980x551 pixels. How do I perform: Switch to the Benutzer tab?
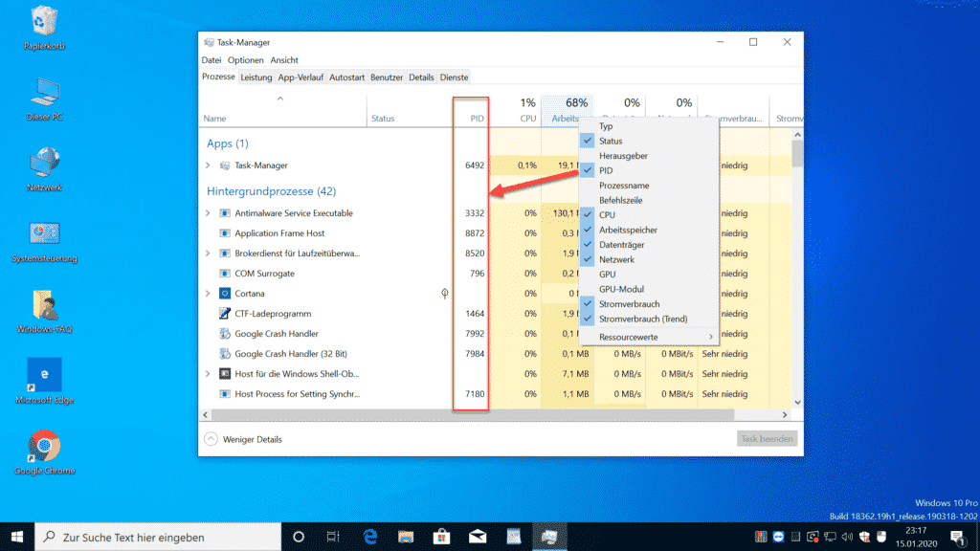[387, 77]
